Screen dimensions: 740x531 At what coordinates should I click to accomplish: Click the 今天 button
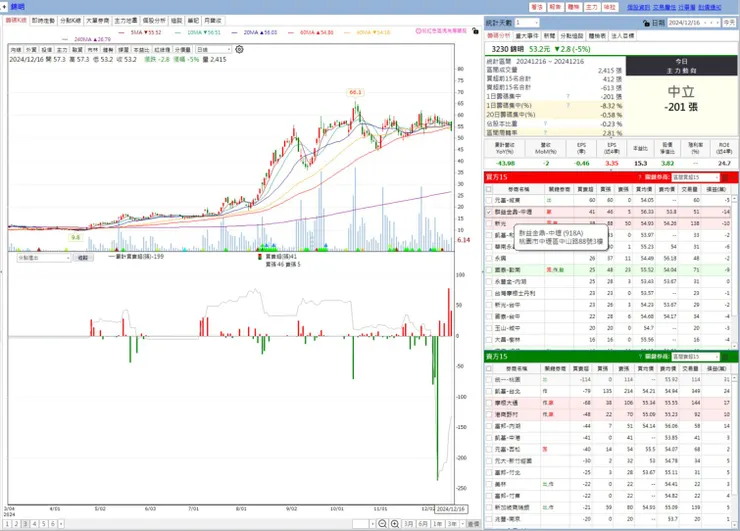click(x=730, y=23)
